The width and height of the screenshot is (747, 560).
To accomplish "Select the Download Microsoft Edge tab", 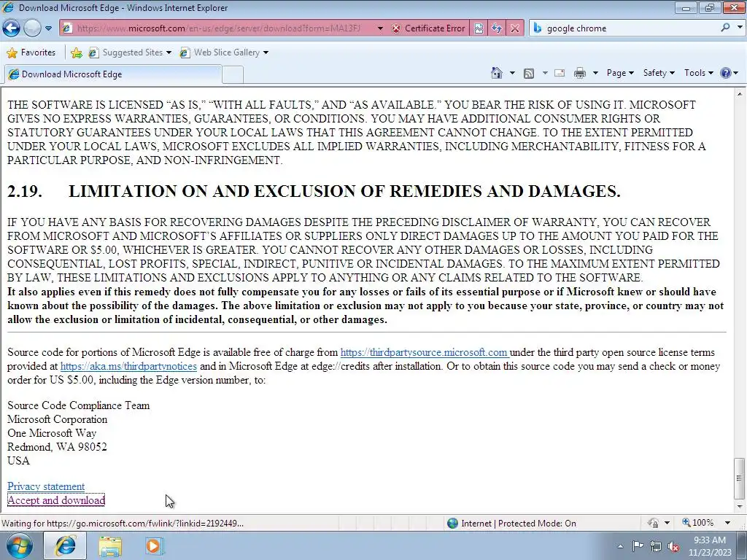I will pos(113,74).
